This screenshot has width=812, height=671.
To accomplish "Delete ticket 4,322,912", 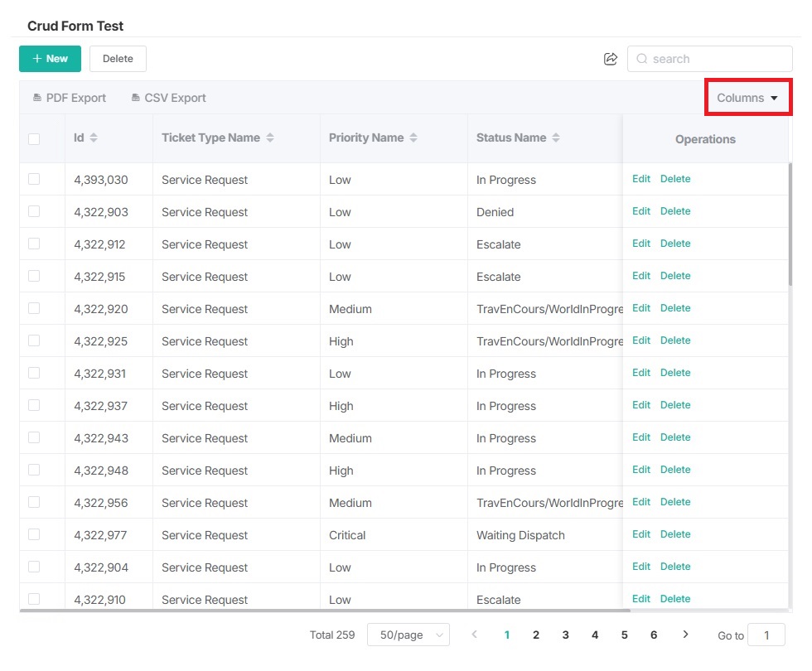I will point(675,244).
